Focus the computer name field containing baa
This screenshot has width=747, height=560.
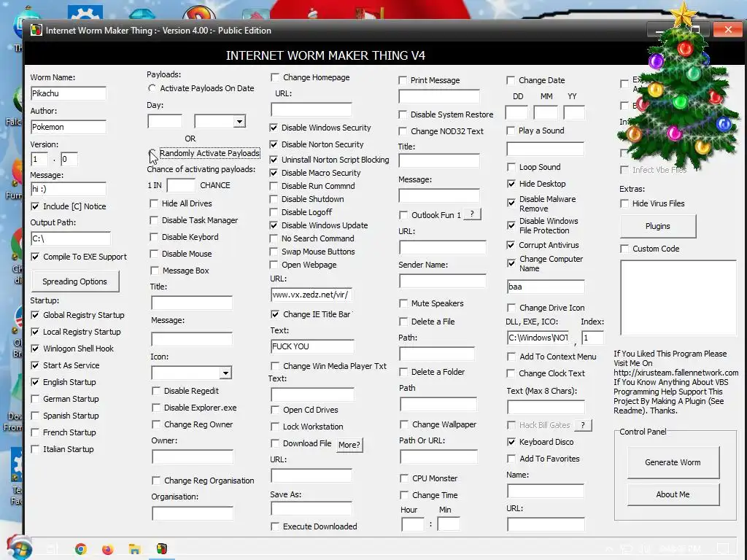[546, 287]
